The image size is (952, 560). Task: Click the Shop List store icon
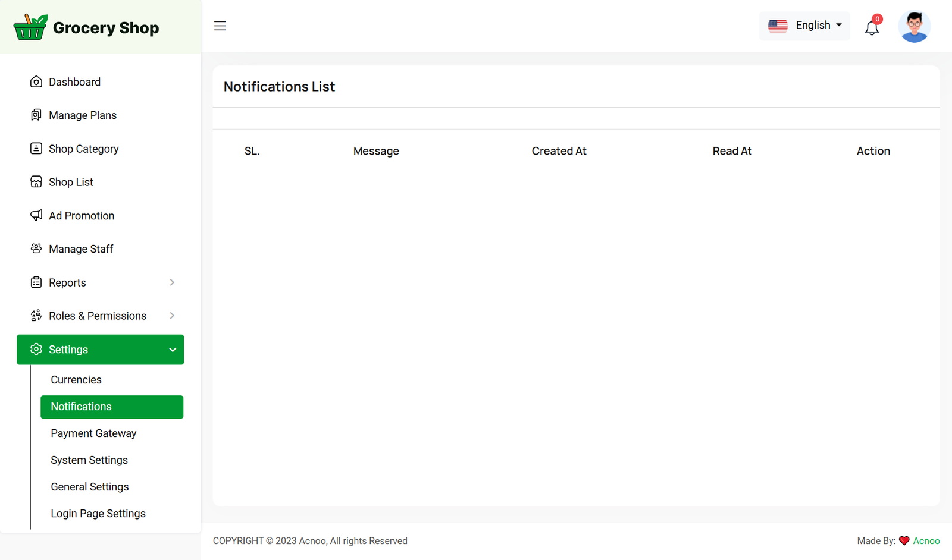point(36,182)
